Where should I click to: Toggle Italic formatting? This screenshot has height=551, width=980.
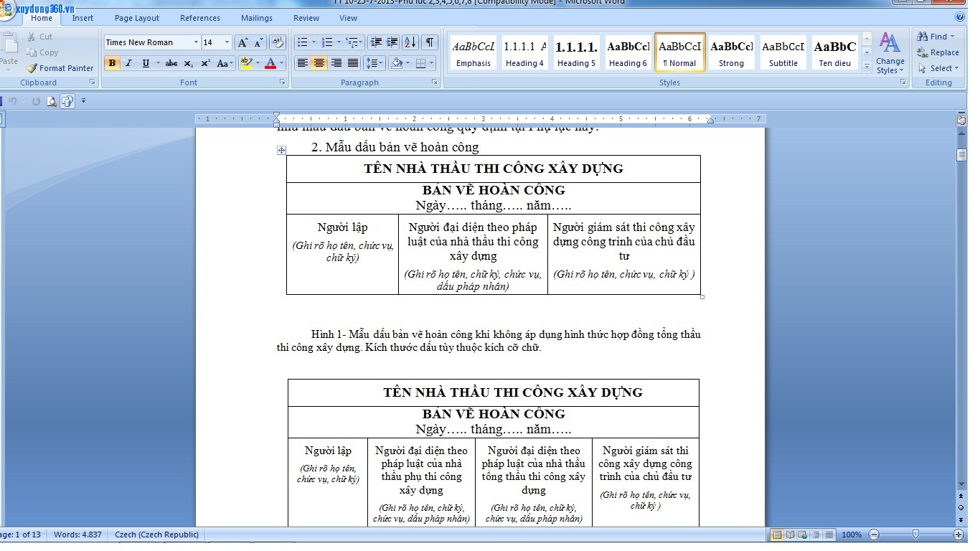[129, 63]
